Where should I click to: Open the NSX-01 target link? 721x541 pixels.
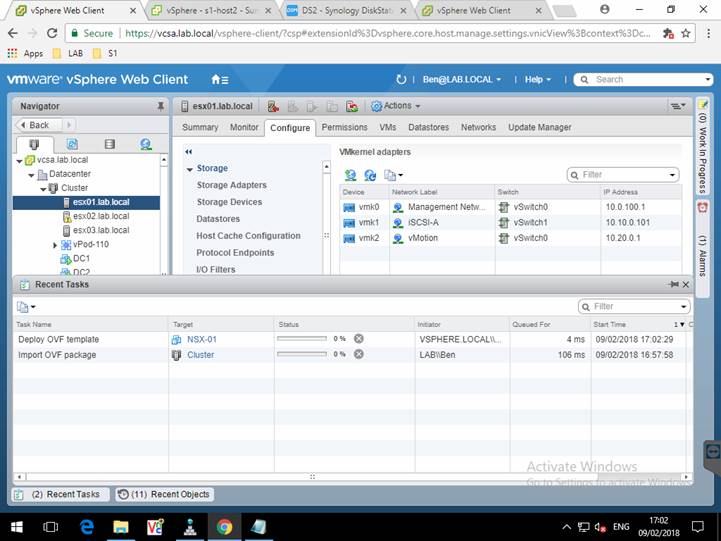click(x=202, y=339)
